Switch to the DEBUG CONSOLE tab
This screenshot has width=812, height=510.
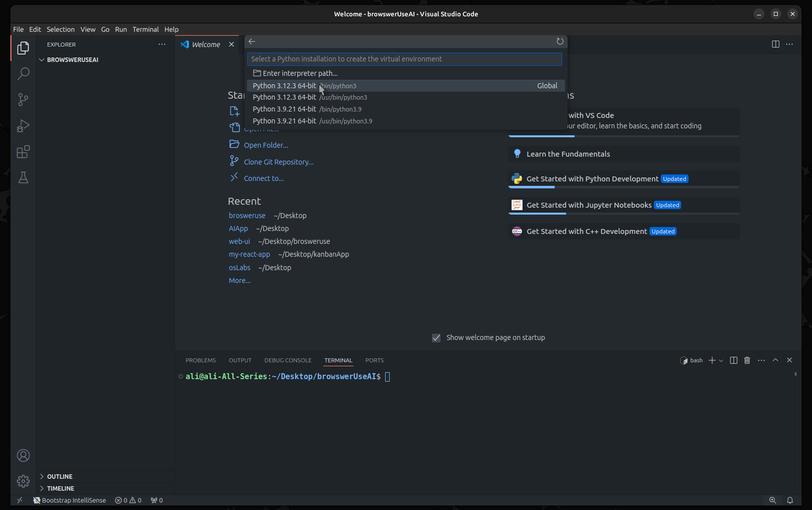[288, 360]
